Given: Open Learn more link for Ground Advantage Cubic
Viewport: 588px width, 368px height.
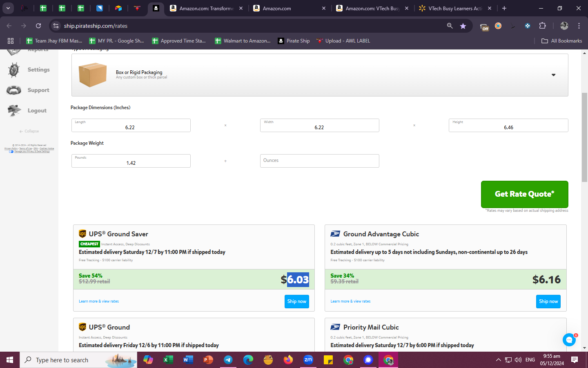Looking at the screenshot, I should coord(350,301).
